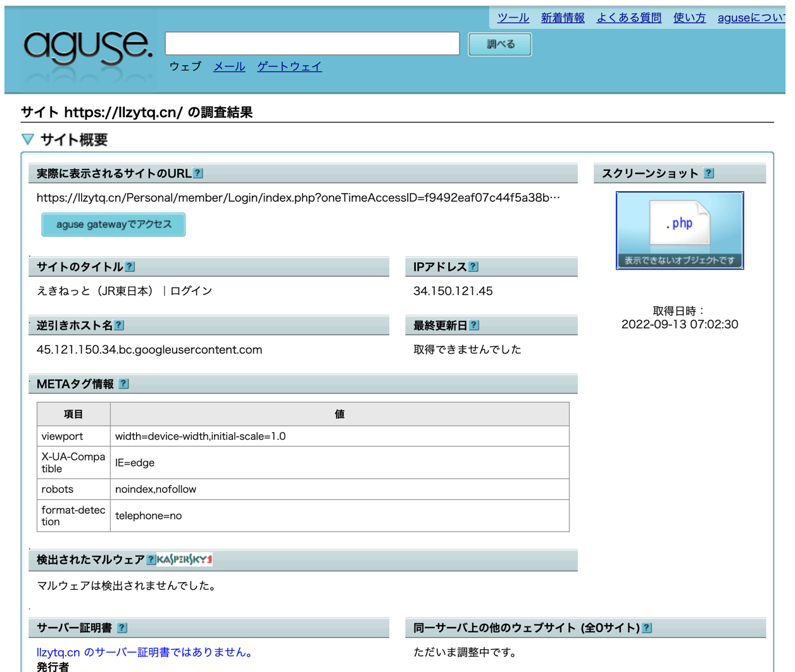This screenshot has height=672, width=795.
Task: Click the 取得できませんでした text
Action: 467,349
